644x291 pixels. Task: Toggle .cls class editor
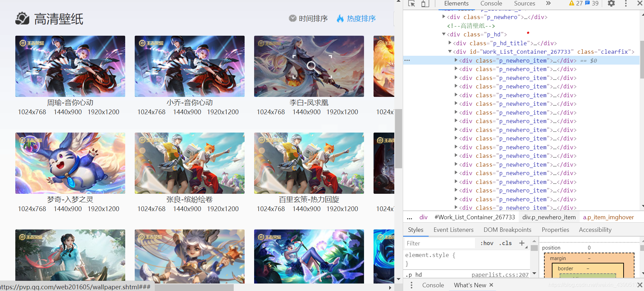(x=506, y=243)
